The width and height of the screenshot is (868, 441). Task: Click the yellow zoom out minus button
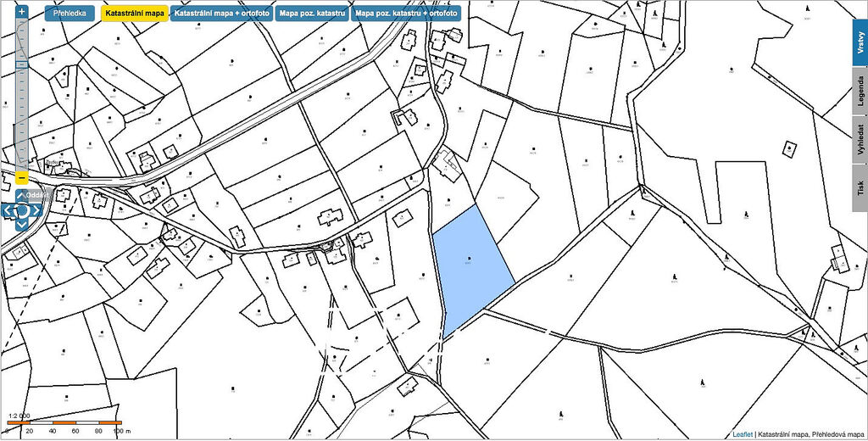[22, 177]
